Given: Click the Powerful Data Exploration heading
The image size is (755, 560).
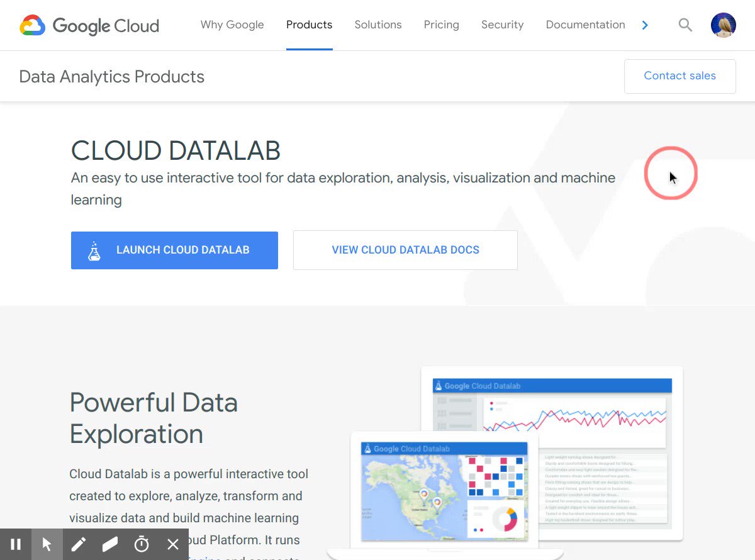Looking at the screenshot, I should pos(154,418).
